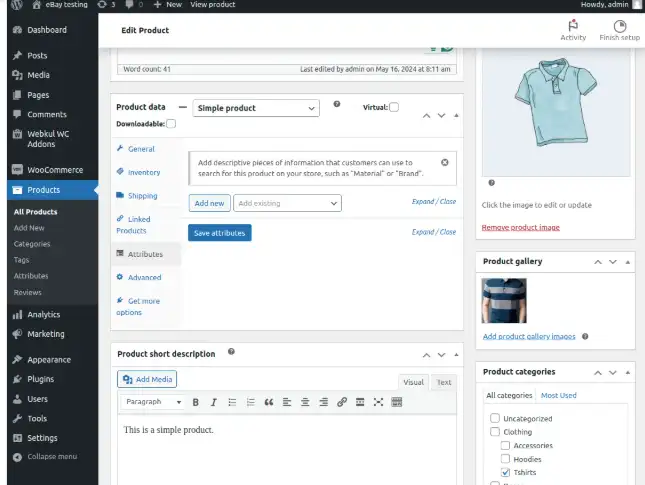Switch to the Inventory product data tab
This screenshot has height=485, width=645.
click(x=144, y=172)
